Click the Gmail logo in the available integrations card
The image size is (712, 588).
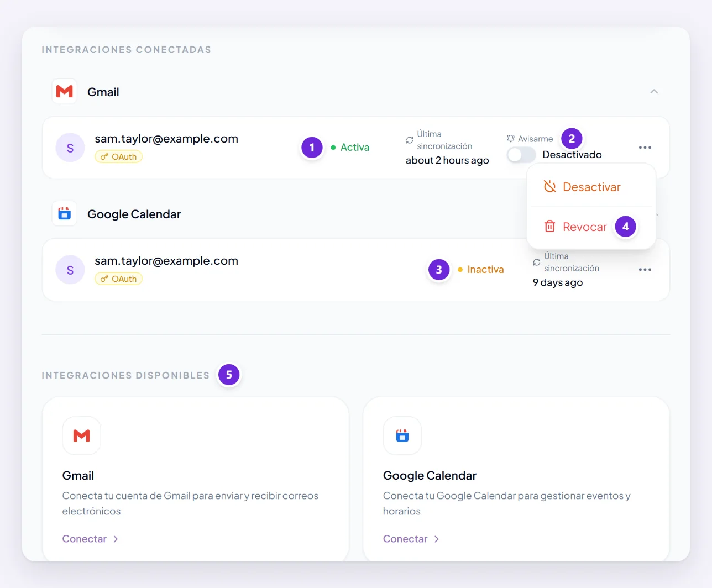point(82,435)
